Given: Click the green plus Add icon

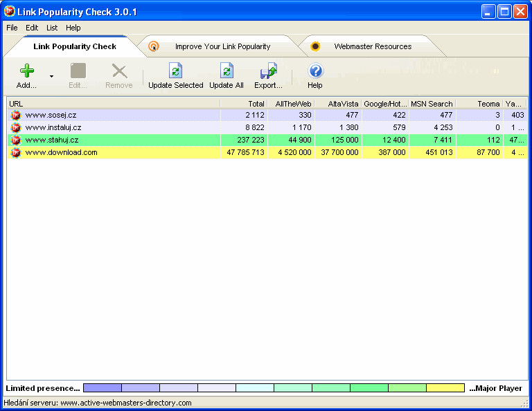Looking at the screenshot, I should 27,71.
